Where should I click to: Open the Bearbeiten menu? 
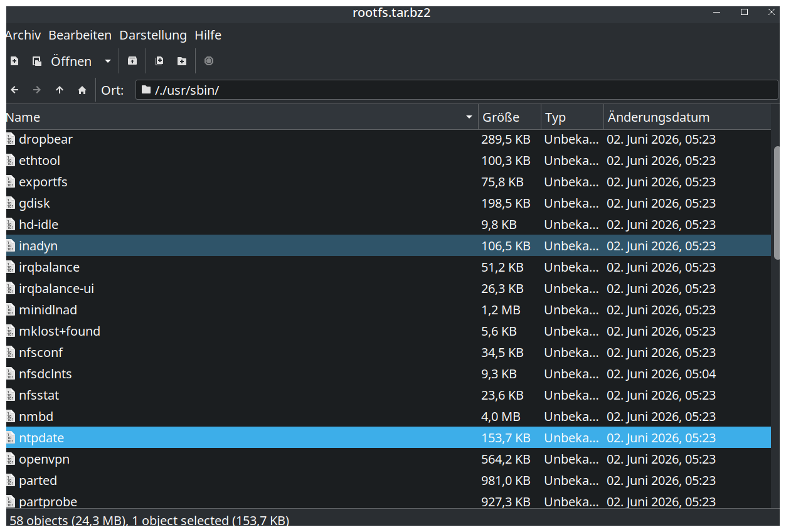[80, 35]
